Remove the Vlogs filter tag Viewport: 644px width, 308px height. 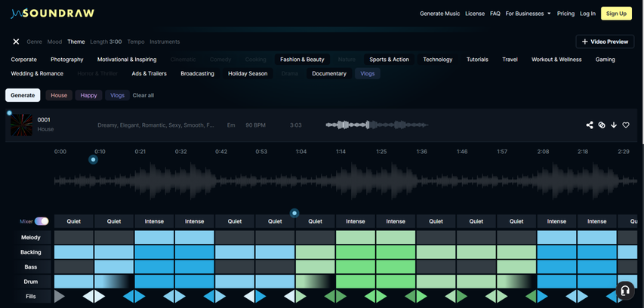pos(118,95)
